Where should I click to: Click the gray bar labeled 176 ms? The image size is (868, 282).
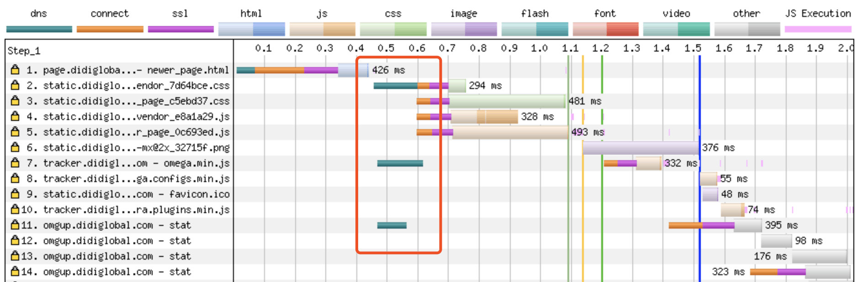pyautogui.click(x=820, y=256)
